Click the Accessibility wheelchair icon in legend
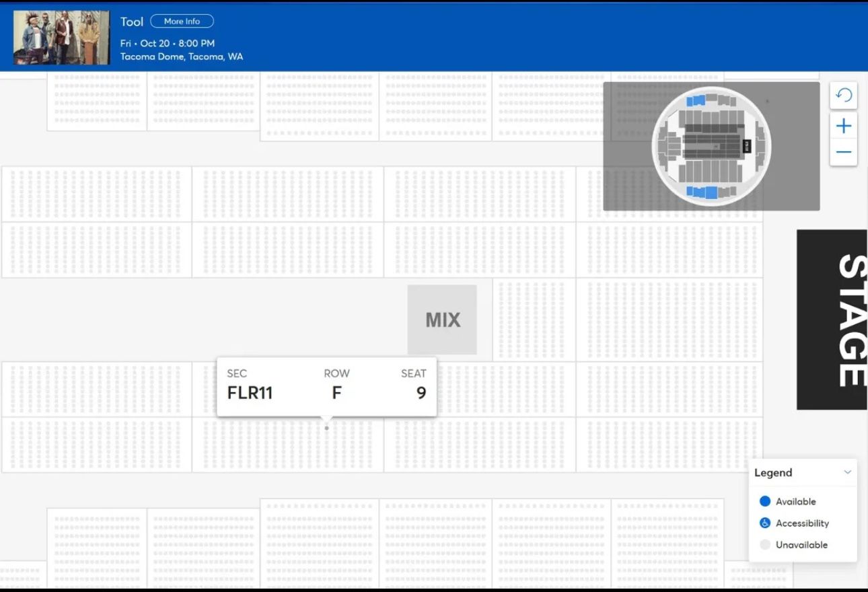 pyautogui.click(x=764, y=523)
